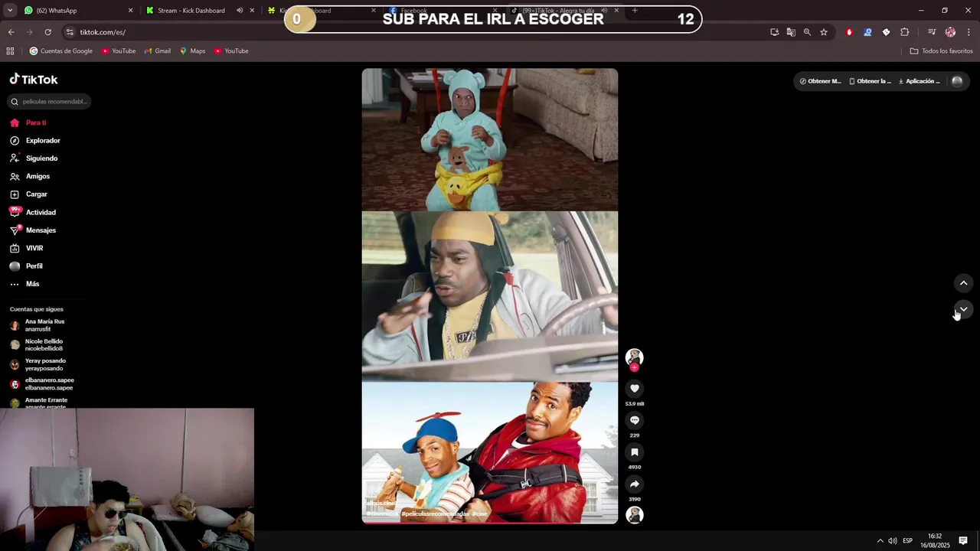980x551 pixels.
Task: Expand the Más options menu
Action: (24, 284)
